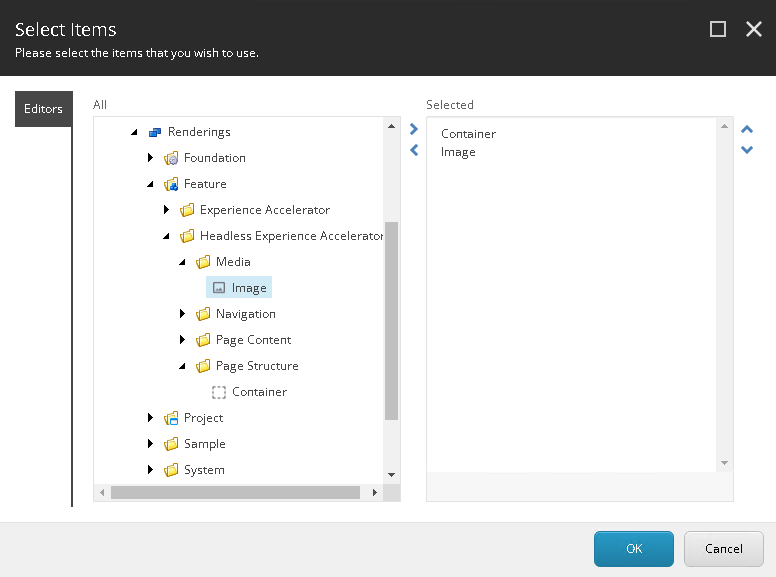Close the Select Items dialog

(754, 29)
